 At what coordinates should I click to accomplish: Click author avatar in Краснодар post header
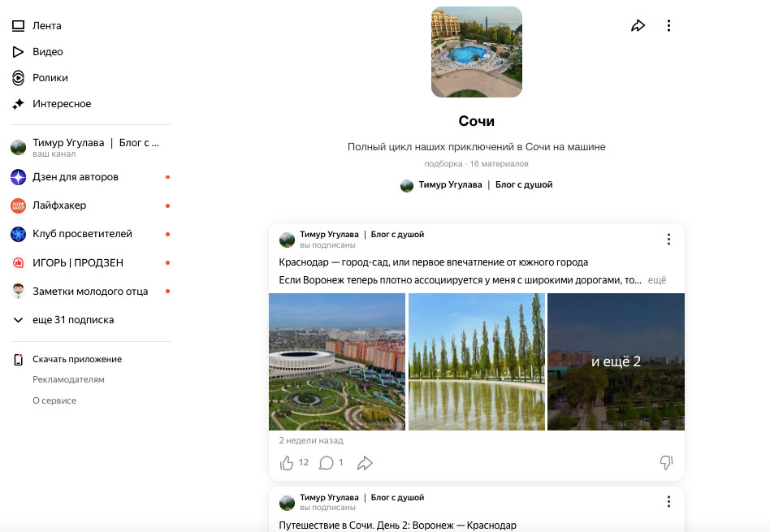tap(287, 240)
